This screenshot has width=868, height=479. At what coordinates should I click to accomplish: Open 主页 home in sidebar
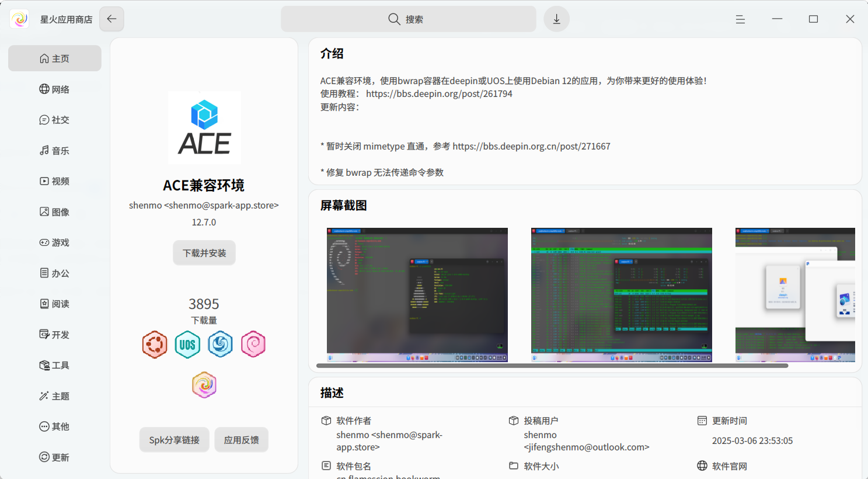55,58
